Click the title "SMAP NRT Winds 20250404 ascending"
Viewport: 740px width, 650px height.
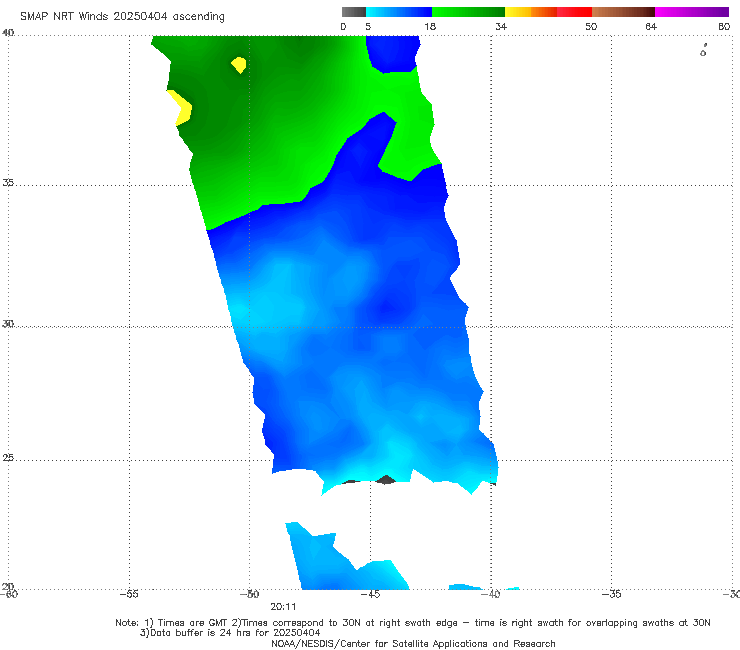pos(122,16)
